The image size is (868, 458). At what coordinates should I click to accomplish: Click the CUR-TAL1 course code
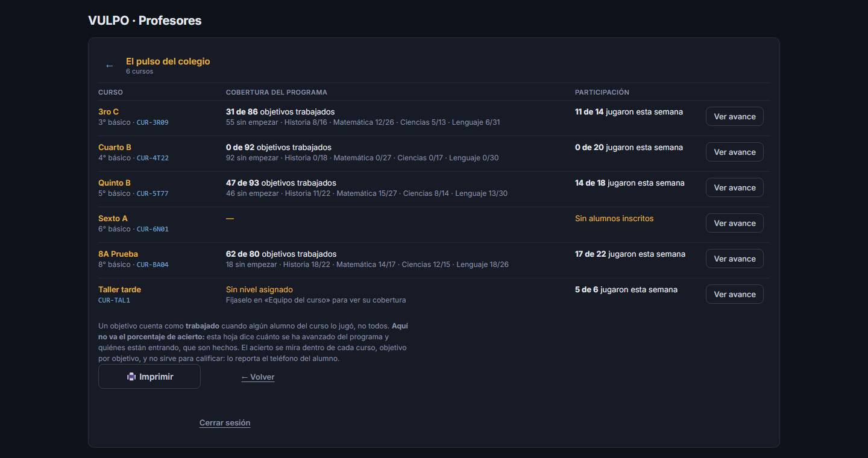coord(114,300)
